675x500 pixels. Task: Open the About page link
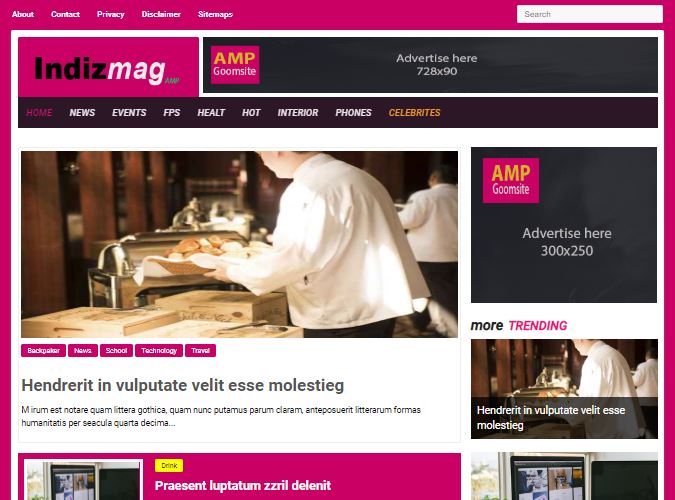pyautogui.click(x=23, y=14)
